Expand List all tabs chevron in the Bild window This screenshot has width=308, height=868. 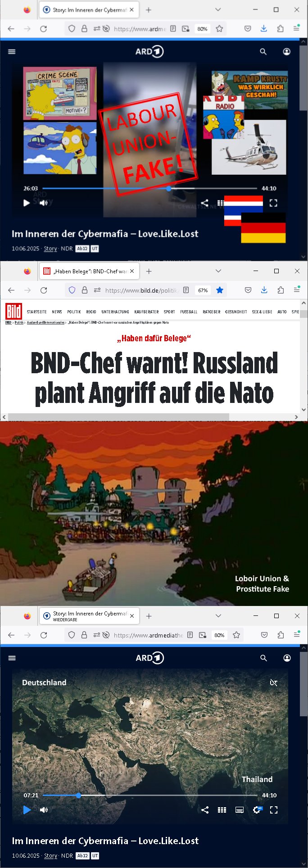pos(218,271)
